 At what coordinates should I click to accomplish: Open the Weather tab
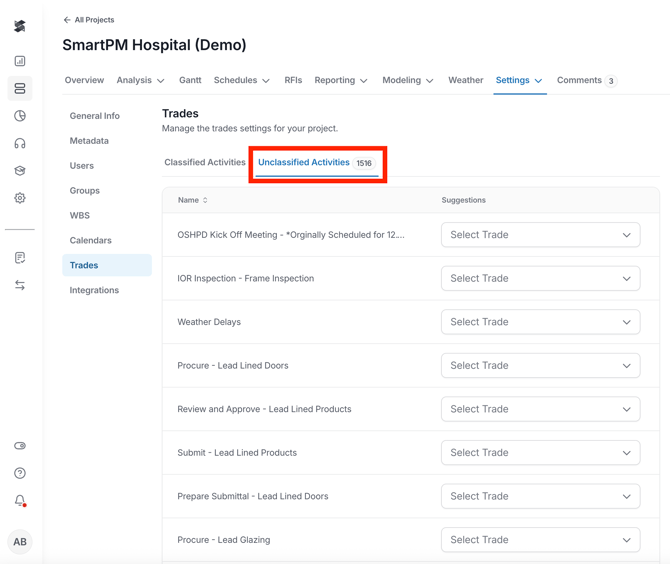[465, 80]
